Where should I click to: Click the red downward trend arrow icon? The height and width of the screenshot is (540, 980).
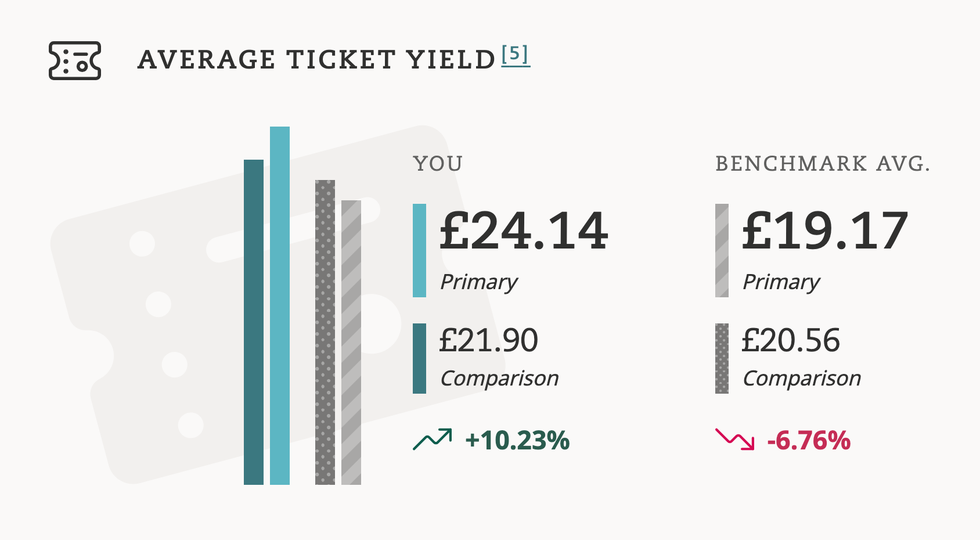[734, 440]
